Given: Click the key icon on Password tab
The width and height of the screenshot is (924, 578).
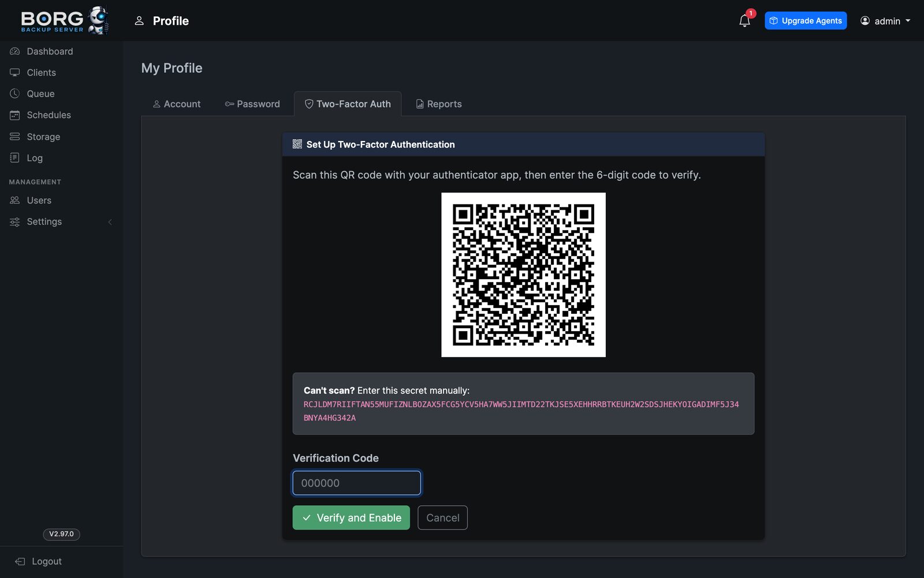Looking at the screenshot, I should (229, 104).
